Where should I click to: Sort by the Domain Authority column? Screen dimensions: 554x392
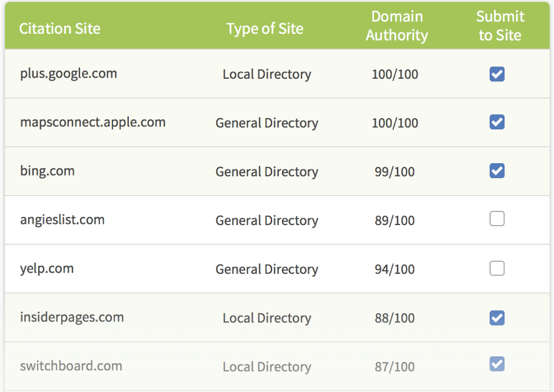tap(396, 26)
